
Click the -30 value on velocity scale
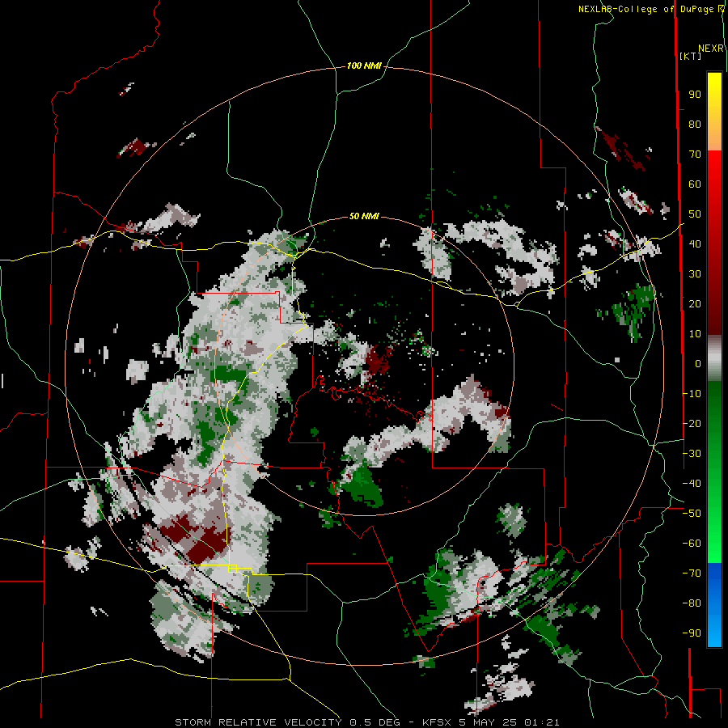(x=692, y=454)
